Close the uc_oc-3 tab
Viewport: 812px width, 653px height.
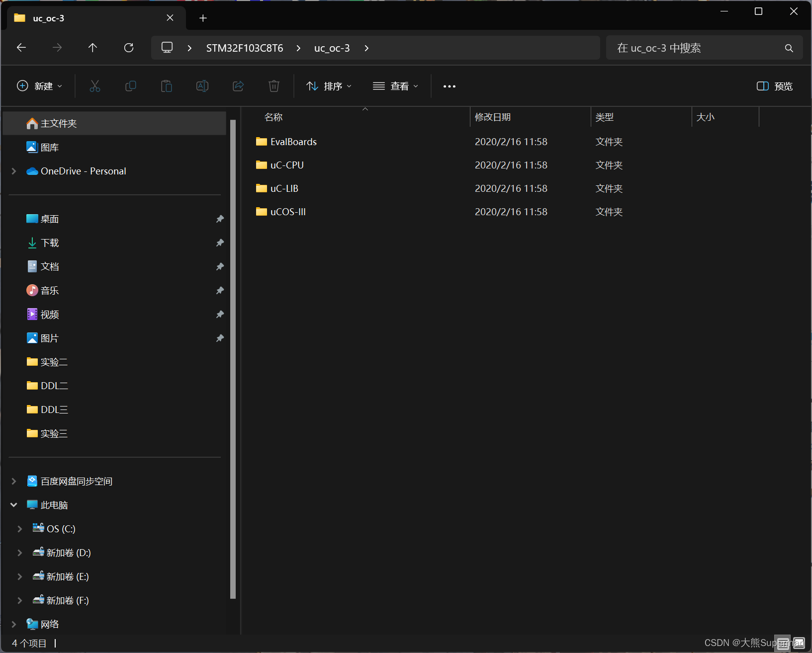tap(170, 18)
